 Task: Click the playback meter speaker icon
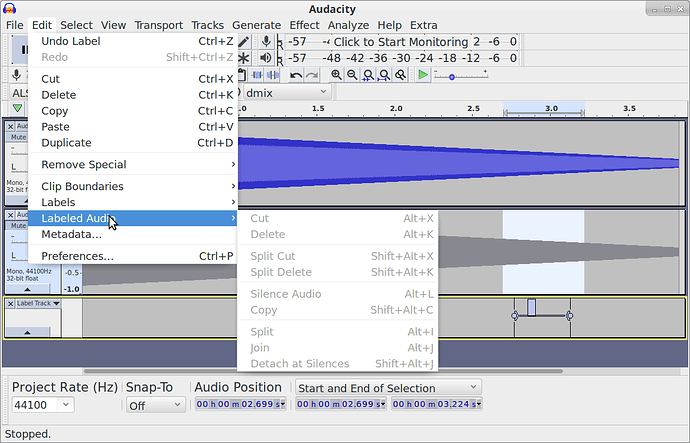coord(266,58)
